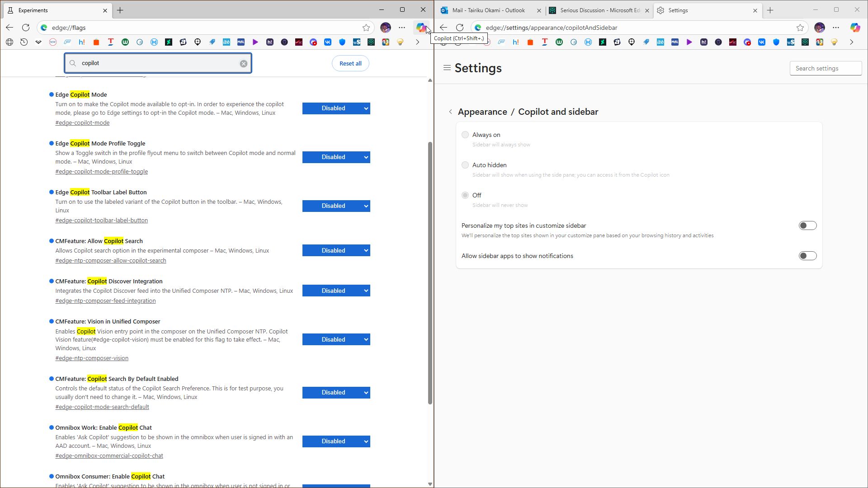Open the #edge-copilot-mode-profile-toggle link
The height and width of the screenshot is (488, 868).
pos(102,172)
